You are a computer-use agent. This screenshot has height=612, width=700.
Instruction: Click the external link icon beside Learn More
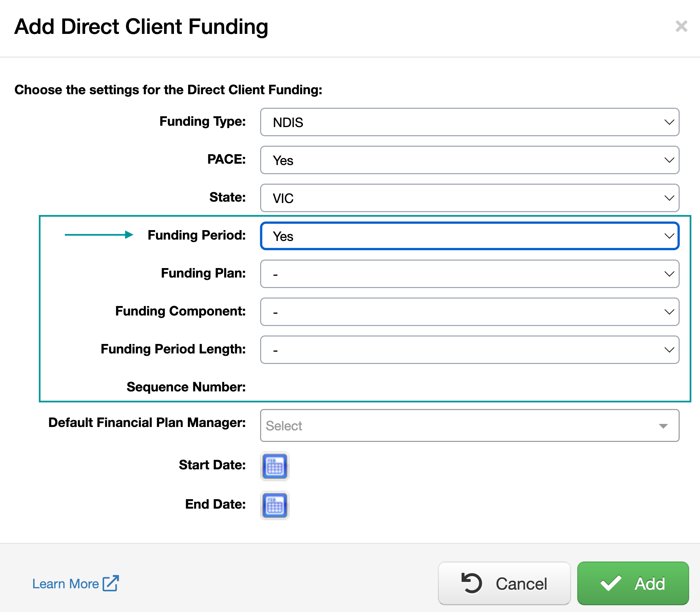coord(111,583)
